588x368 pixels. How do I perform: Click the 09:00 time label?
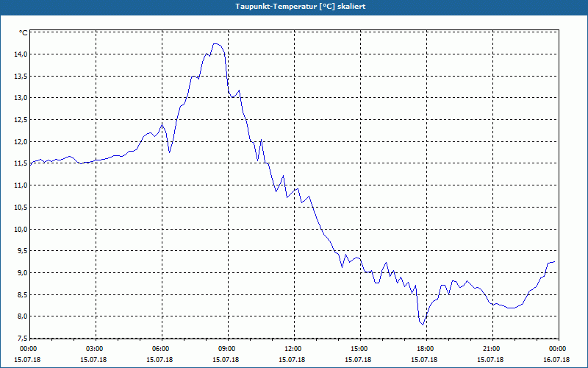tap(228, 349)
